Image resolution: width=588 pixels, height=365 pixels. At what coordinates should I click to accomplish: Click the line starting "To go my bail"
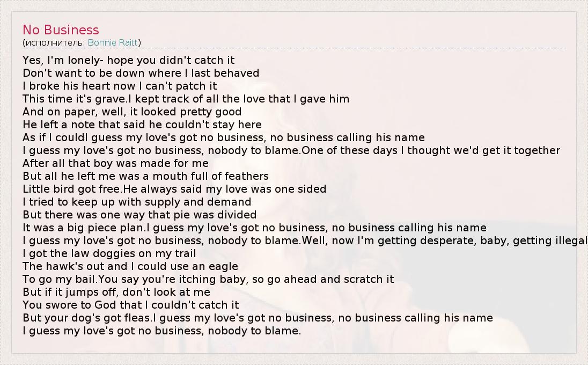coord(208,279)
